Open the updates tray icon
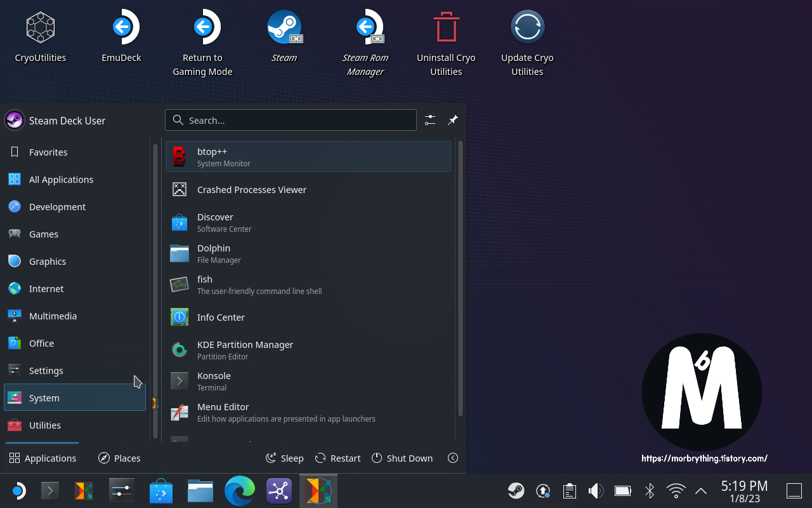 (543, 490)
